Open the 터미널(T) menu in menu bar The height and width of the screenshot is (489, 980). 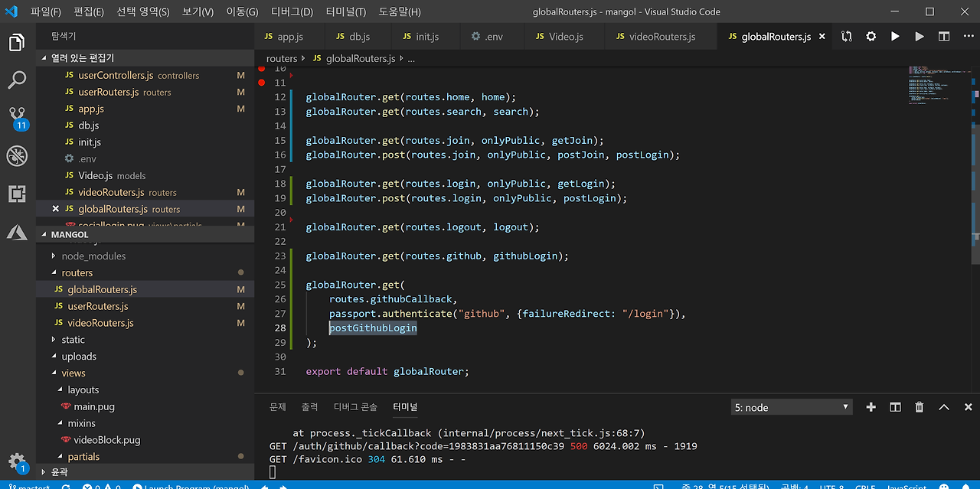coord(345,12)
